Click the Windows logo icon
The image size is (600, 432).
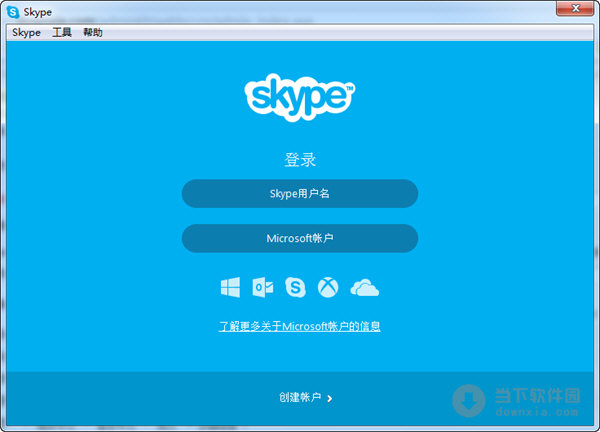pyautogui.click(x=230, y=287)
